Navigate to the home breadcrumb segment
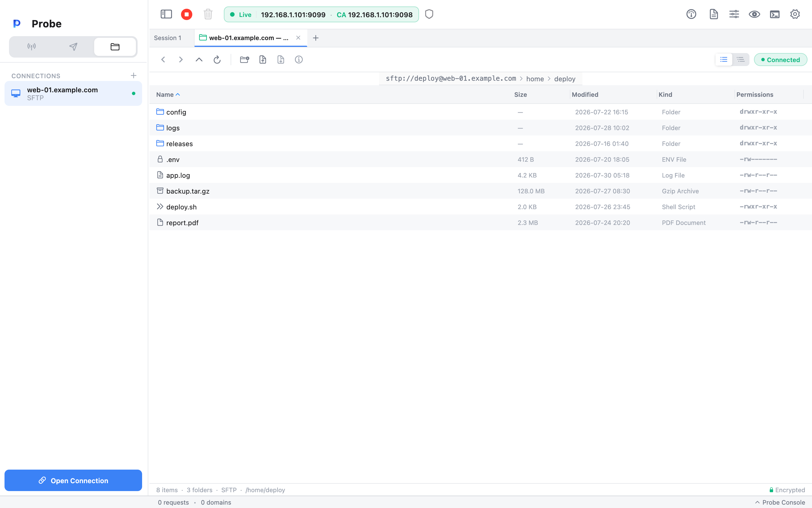The height and width of the screenshot is (508, 812). tap(535, 79)
